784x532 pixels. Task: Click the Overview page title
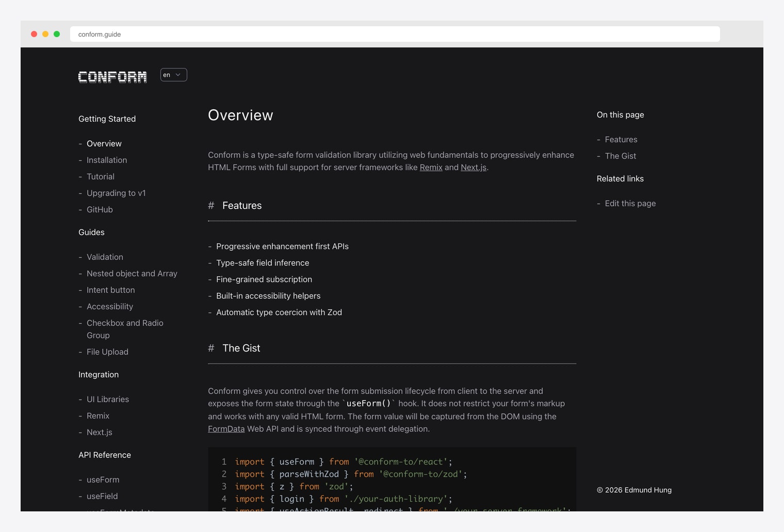240,115
